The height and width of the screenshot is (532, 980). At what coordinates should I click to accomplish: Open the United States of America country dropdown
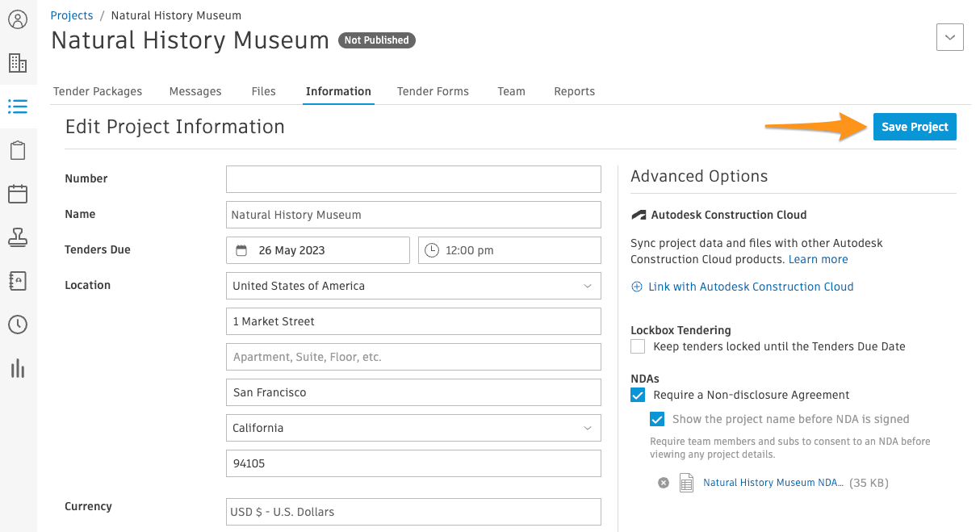413,286
